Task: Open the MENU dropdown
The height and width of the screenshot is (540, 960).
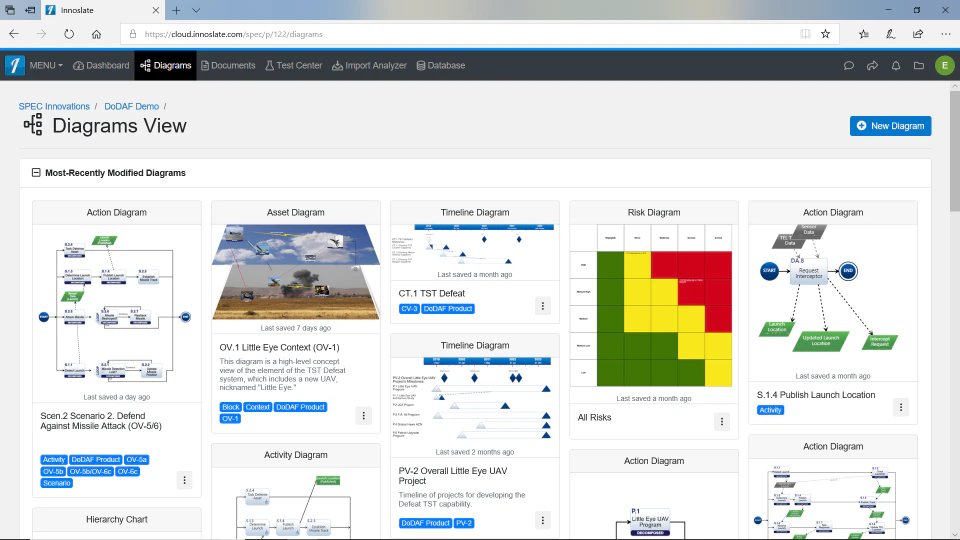Action: click(x=46, y=66)
